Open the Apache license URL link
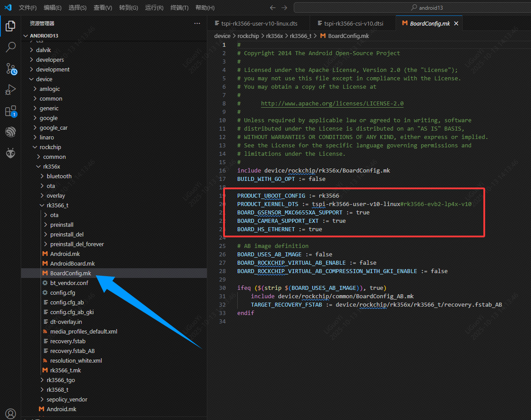 (x=332, y=104)
